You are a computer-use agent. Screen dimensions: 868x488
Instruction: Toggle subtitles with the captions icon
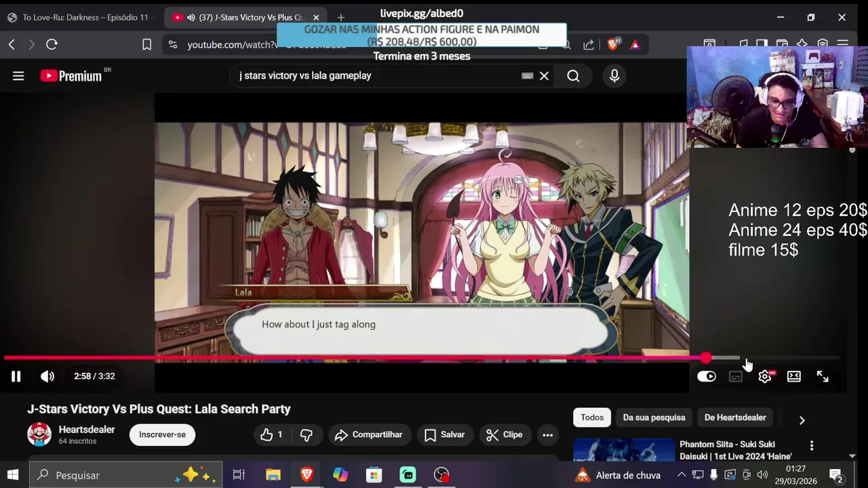(736, 376)
